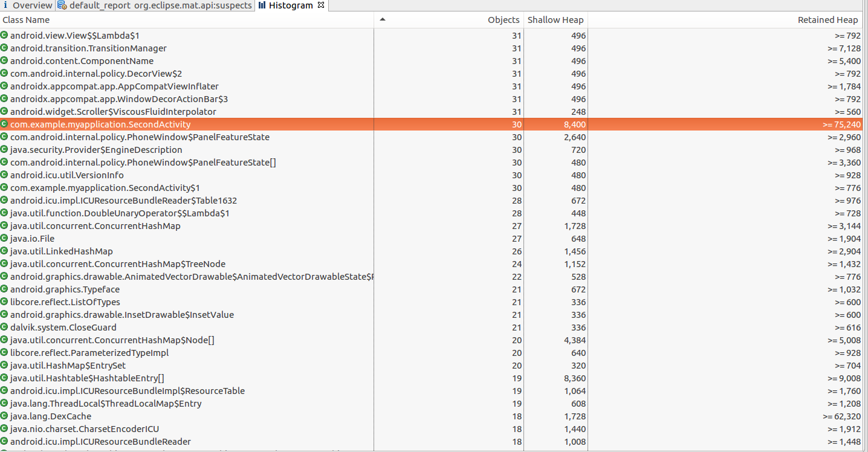The image size is (868, 452).
Task: Close the Histogram tab
Action: (321, 5)
